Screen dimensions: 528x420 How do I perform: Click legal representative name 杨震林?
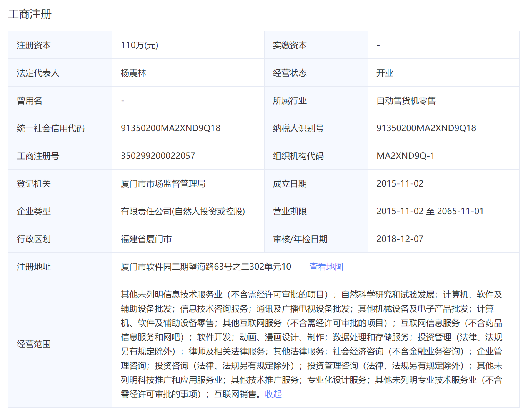coord(133,73)
